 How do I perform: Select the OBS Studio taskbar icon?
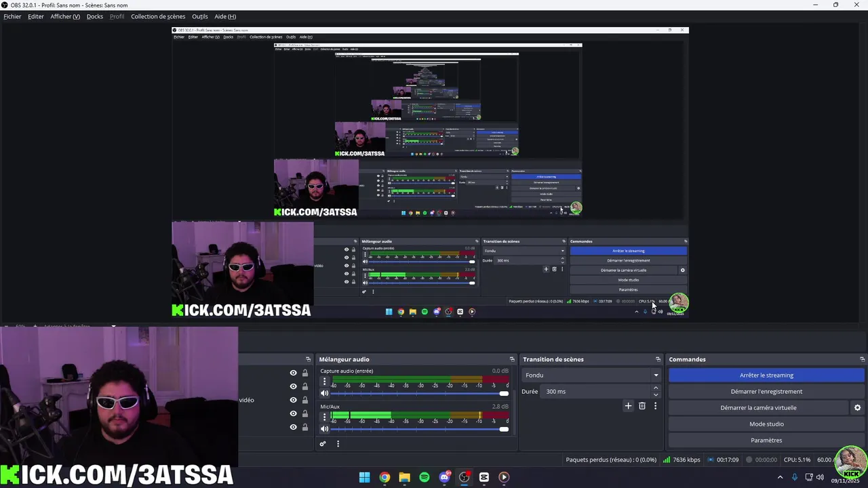click(x=464, y=477)
